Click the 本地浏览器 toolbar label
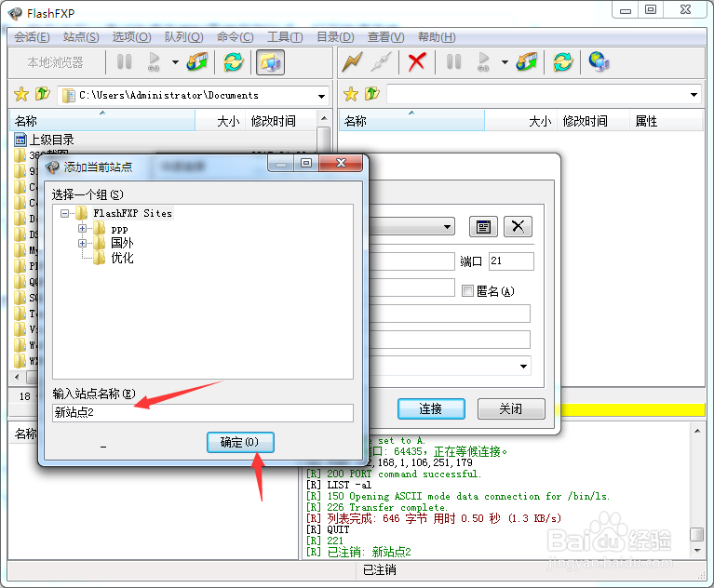The height and width of the screenshot is (588, 714). click(55, 62)
